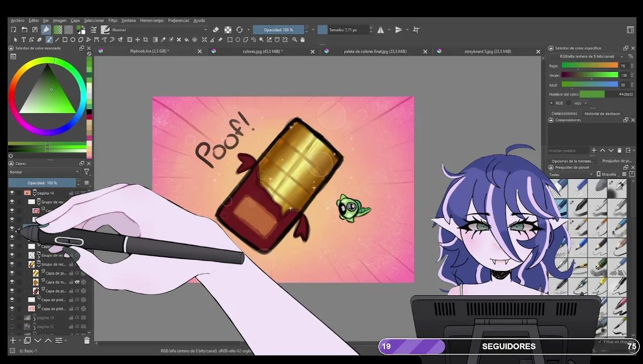Export compositions button
The image size is (643, 364).
[x=628, y=151]
